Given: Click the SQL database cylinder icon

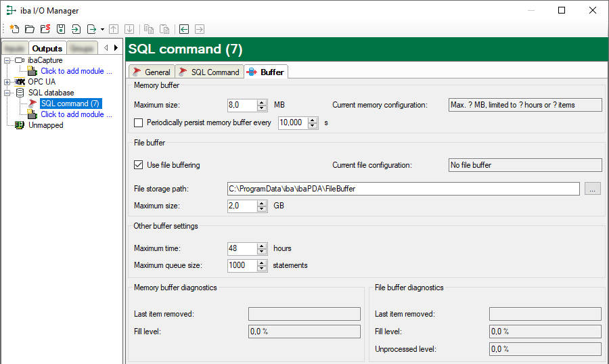Looking at the screenshot, I should point(20,93).
